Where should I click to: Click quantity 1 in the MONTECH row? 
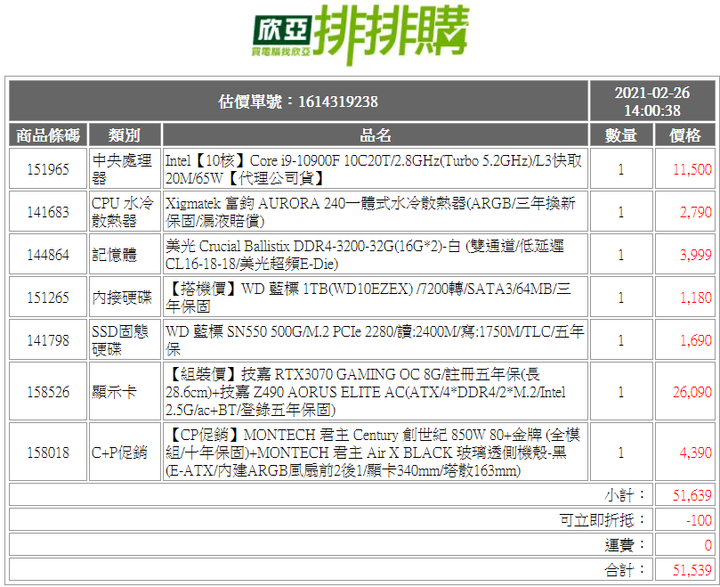click(621, 453)
